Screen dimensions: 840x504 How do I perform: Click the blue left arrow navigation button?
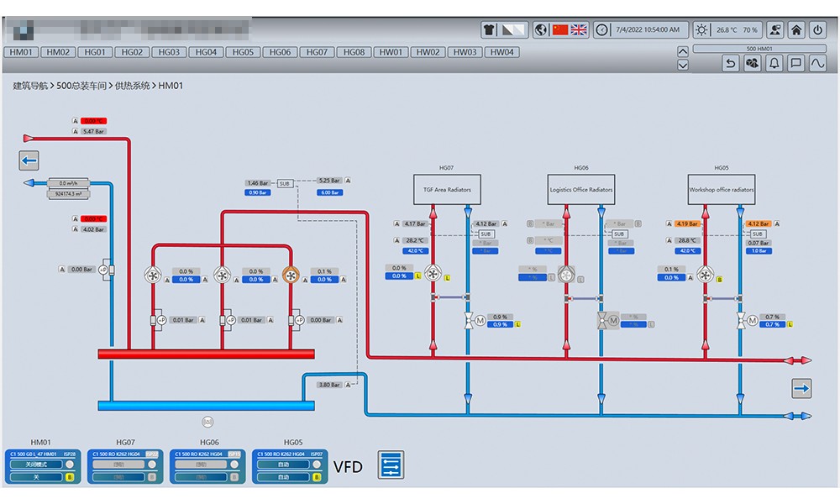pyautogui.click(x=29, y=160)
